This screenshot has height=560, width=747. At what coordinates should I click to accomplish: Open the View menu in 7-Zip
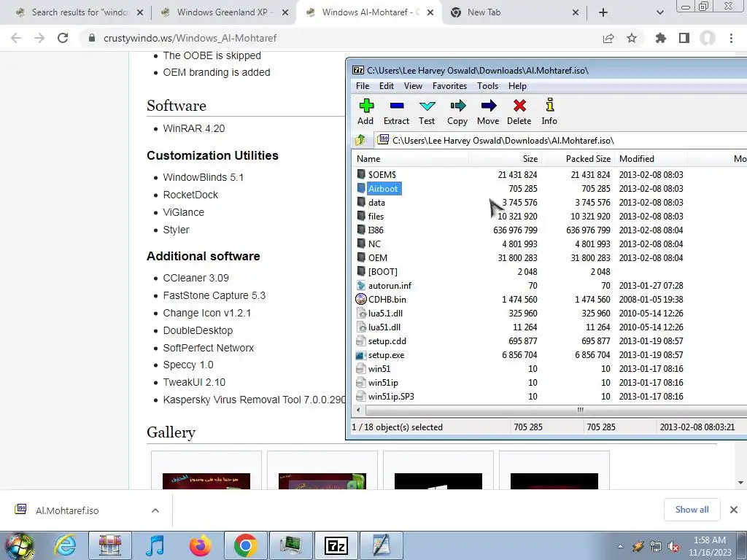(413, 86)
